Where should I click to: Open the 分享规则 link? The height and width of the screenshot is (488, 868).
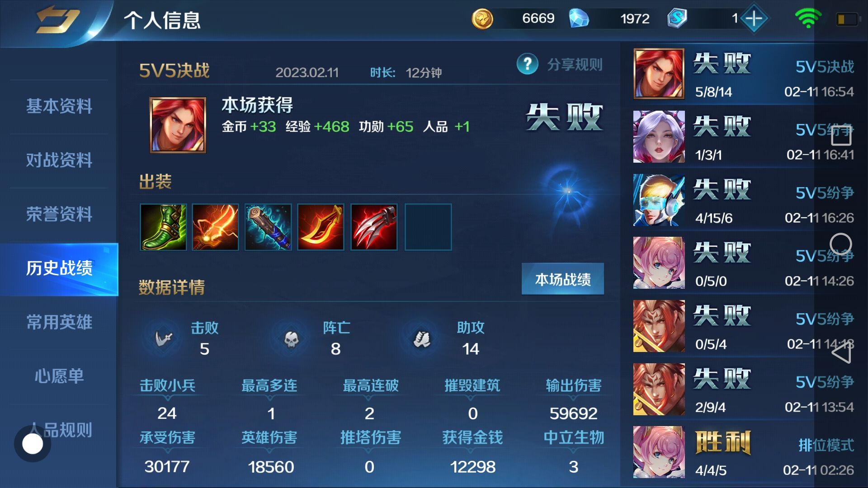(575, 65)
